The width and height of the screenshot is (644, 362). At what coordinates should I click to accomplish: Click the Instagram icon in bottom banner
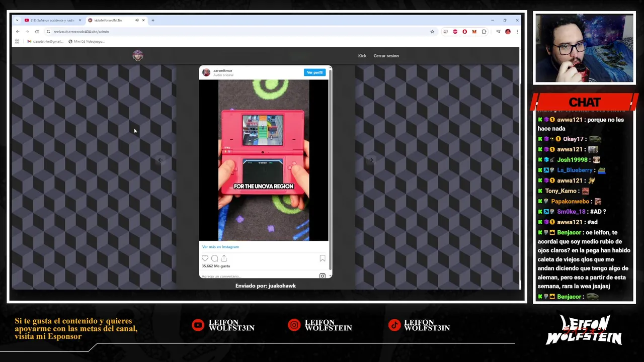pyautogui.click(x=294, y=325)
